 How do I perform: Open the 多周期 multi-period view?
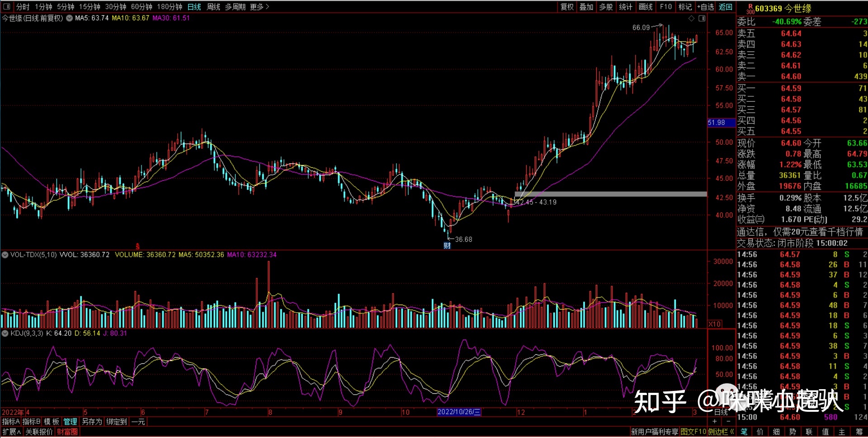[x=236, y=7]
